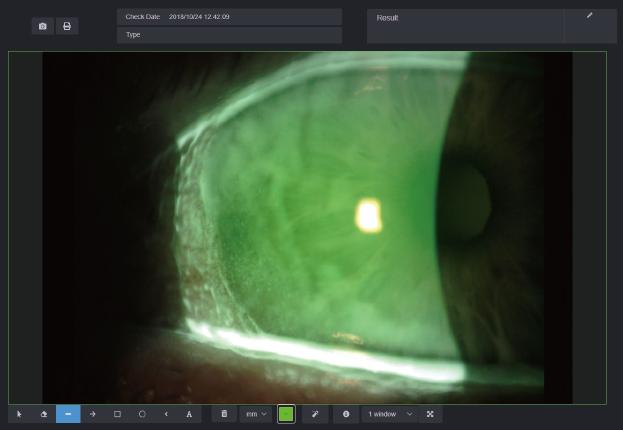Select the eraser tool
Screen dimensions: 623x430
point(44,414)
